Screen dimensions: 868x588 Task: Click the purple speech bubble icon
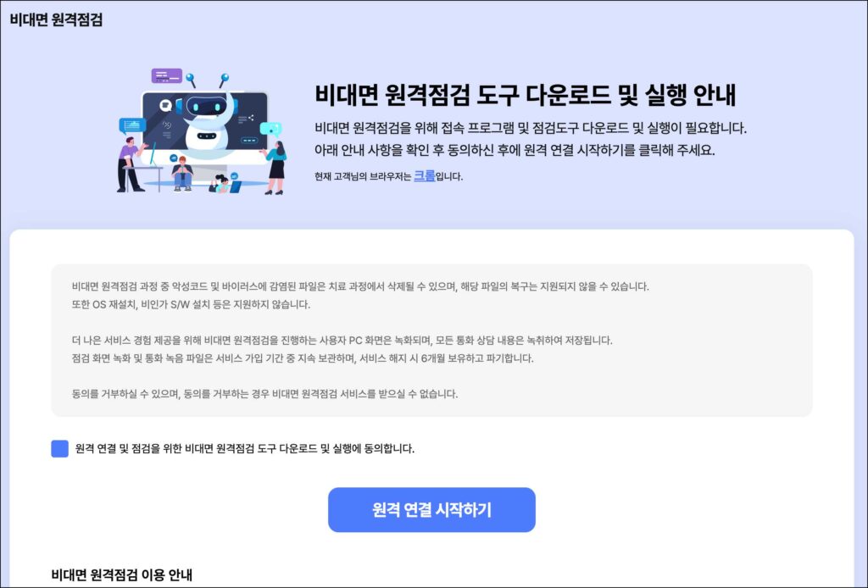(167, 75)
